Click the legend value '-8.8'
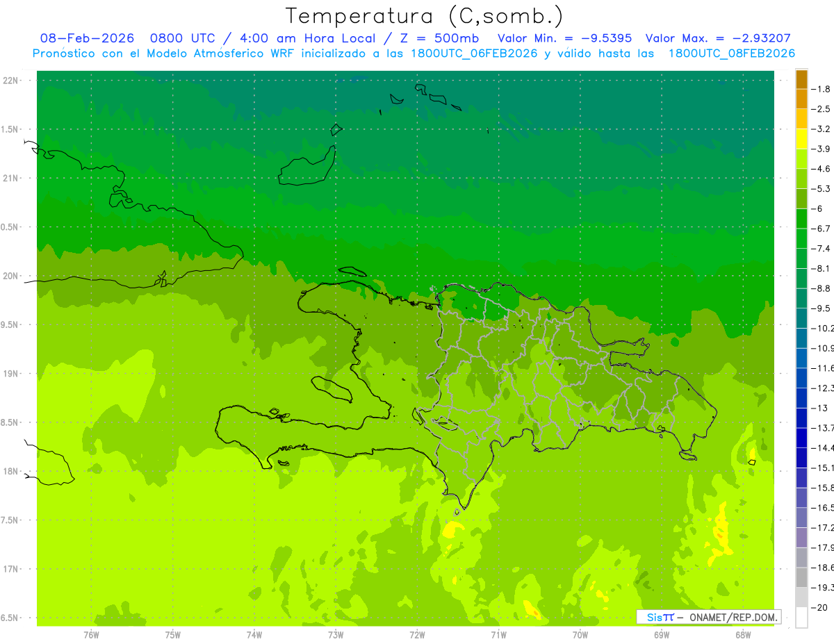This screenshot has width=834, height=644. [x=821, y=288]
